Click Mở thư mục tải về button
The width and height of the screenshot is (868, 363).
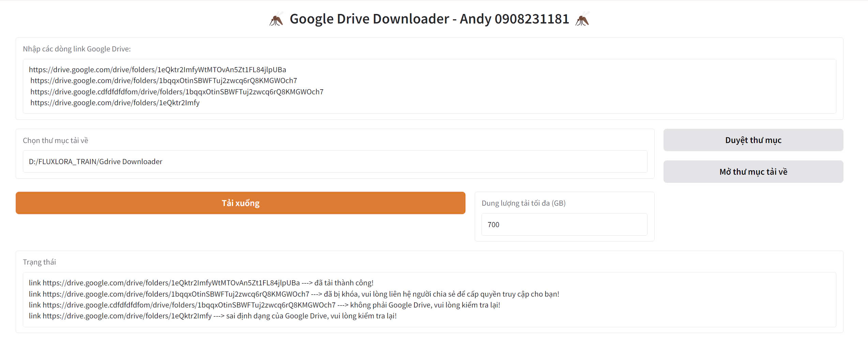[753, 172]
